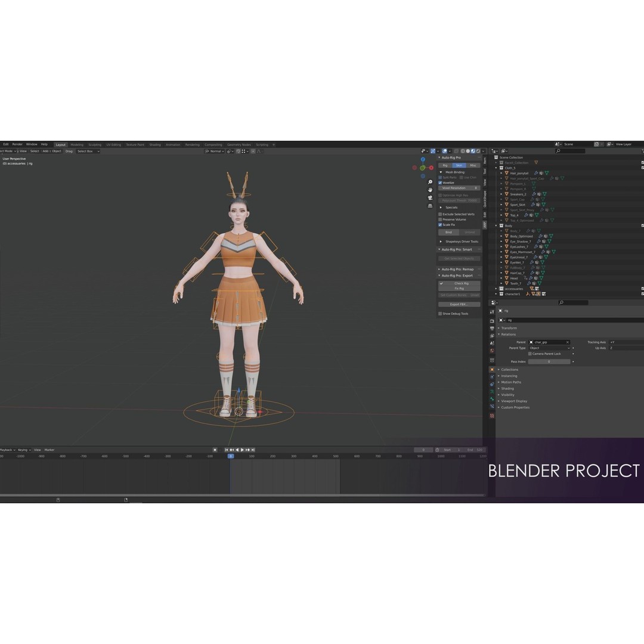Open the Object Constraints properties tab icon
644x644 pixels.
pos(492,384)
